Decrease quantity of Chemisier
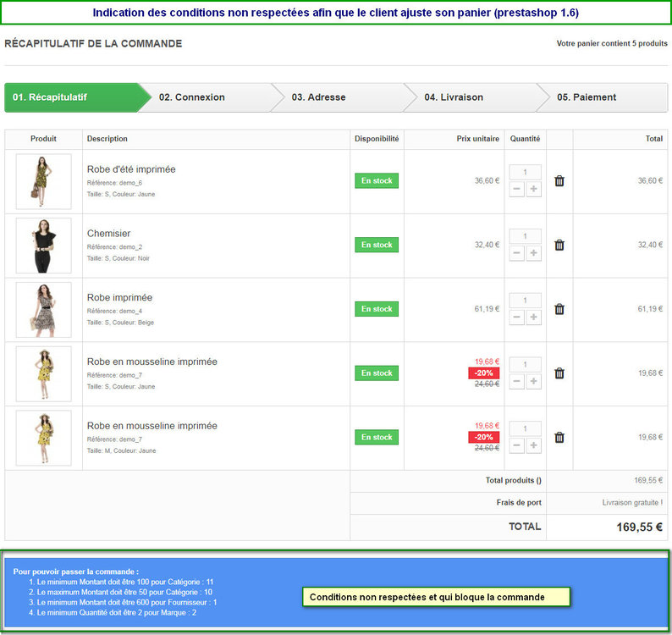The width and height of the screenshot is (672, 635). pyautogui.click(x=517, y=253)
